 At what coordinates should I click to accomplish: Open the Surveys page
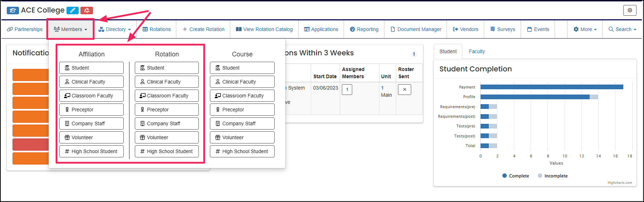click(503, 29)
